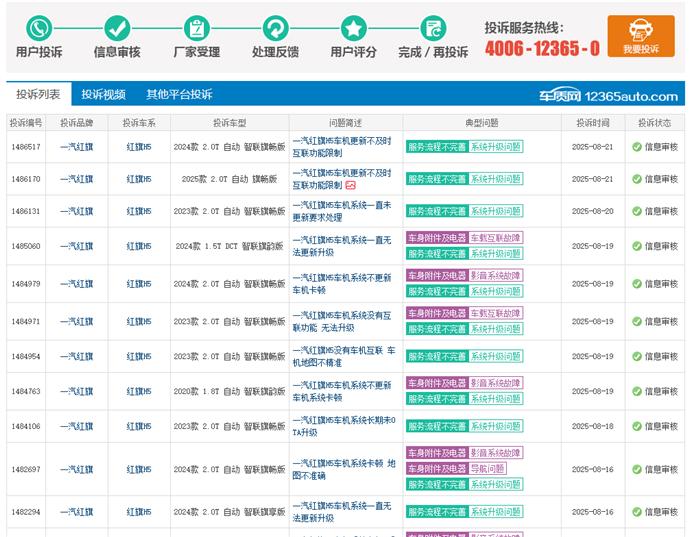Select the 投诉列表 tab
The width and height of the screenshot is (700, 537).
coord(38,95)
